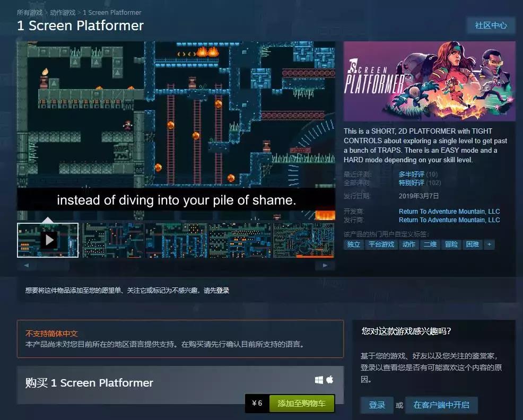Click the 困难 tag
Screen dimensions: 523x420
click(473, 244)
